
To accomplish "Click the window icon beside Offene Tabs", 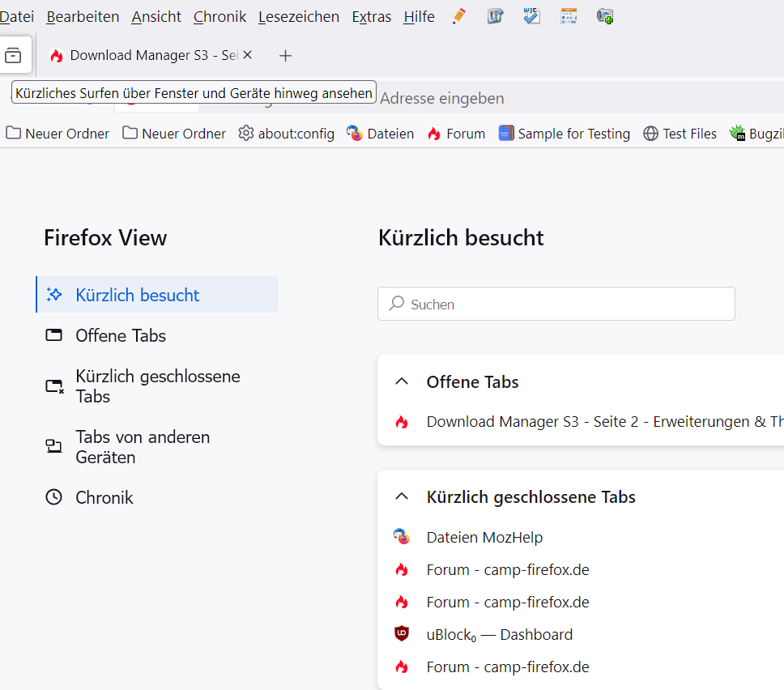I will (54, 335).
